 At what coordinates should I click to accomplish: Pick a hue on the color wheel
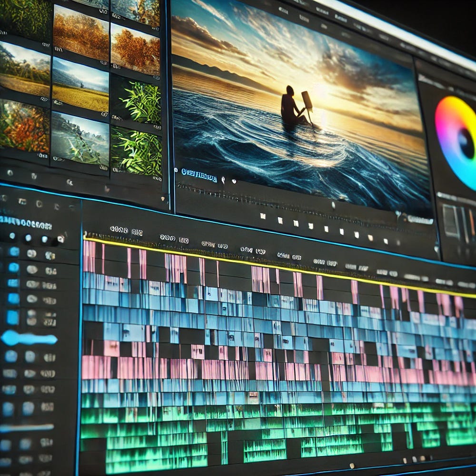point(457,143)
